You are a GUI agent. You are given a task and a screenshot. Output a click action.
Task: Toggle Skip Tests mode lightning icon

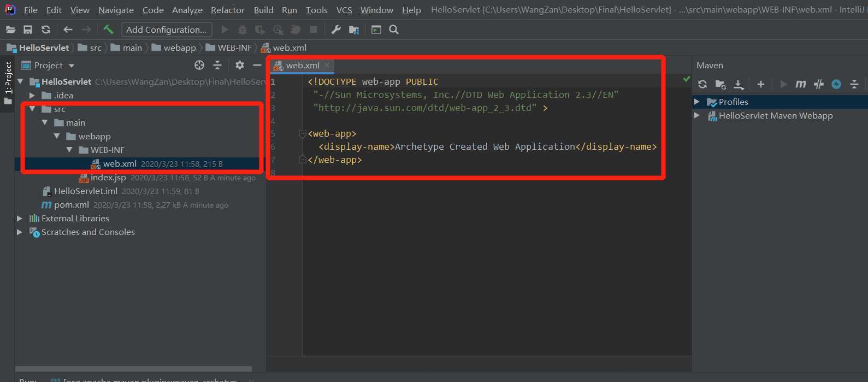836,84
